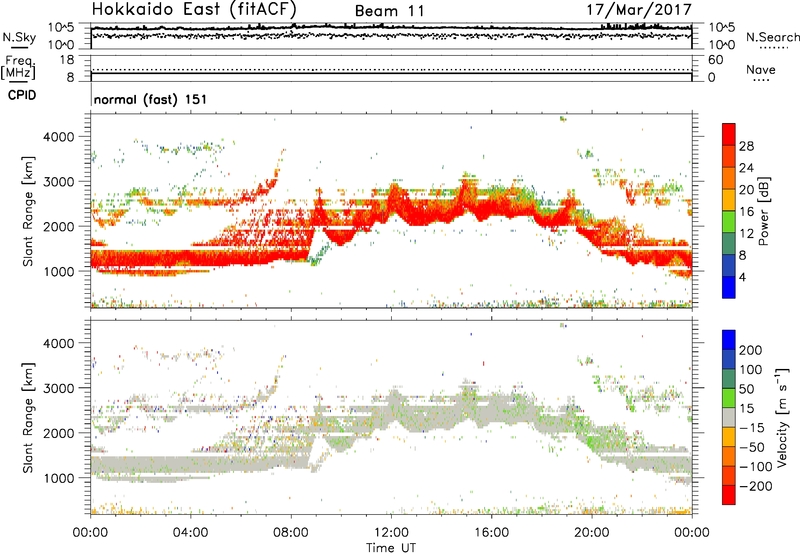Screen dimensions: 800x554
Task: Click the date '17/Mar/2017'
Action: pyautogui.click(x=639, y=9)
